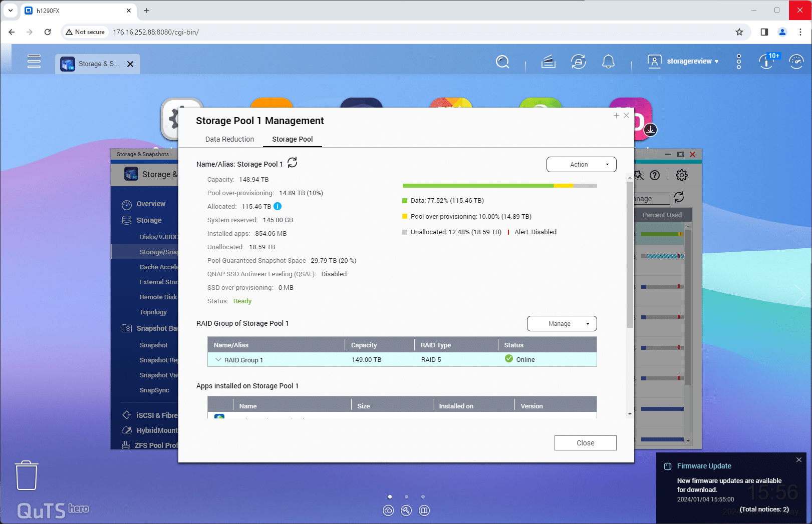Open Snapshot sidebar item
Viewport: 812px width, 524px height.
coord(153,345)
